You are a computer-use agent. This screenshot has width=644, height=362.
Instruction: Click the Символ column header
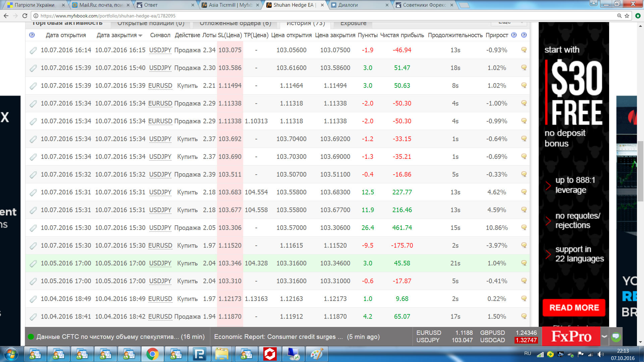click(160, 35)
